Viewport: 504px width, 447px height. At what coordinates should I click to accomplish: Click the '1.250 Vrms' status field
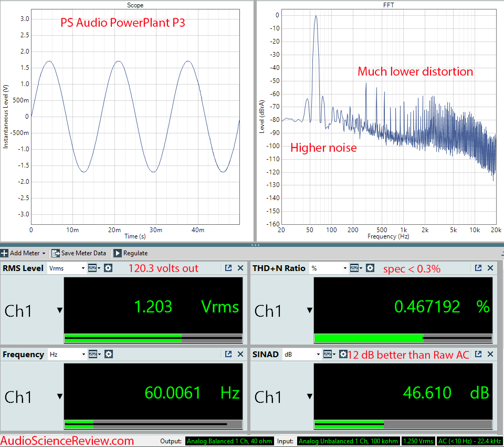(x=418, y=441)
